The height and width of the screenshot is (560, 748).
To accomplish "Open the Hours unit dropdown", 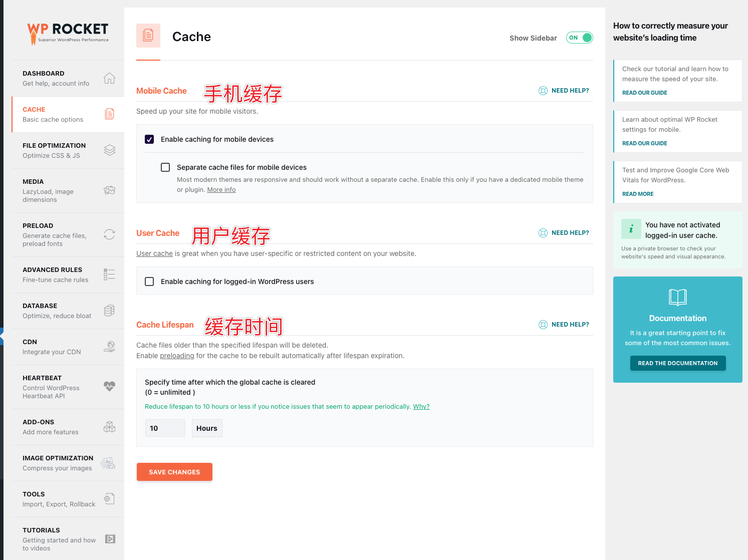I will [x=207, y=428].
